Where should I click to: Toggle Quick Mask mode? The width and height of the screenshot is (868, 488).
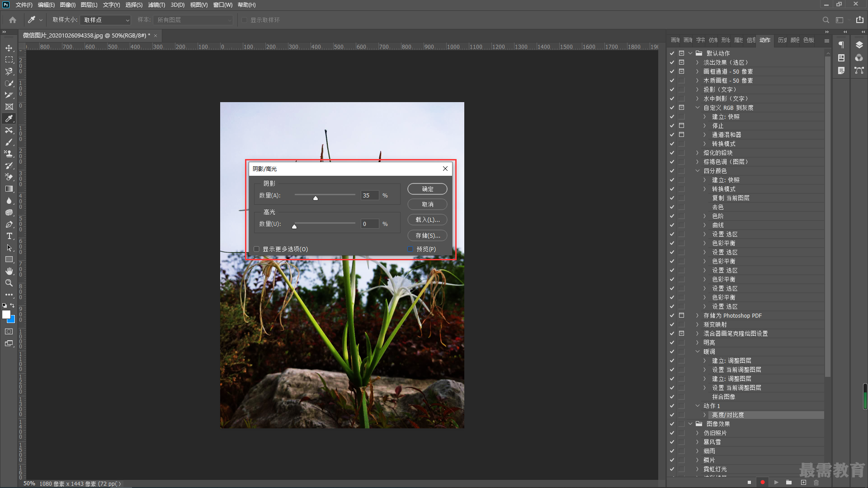click(9, 332)
